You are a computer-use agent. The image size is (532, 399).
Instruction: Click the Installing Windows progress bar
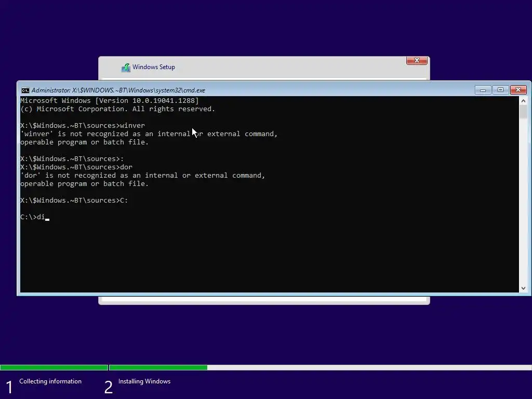point(320,367)
